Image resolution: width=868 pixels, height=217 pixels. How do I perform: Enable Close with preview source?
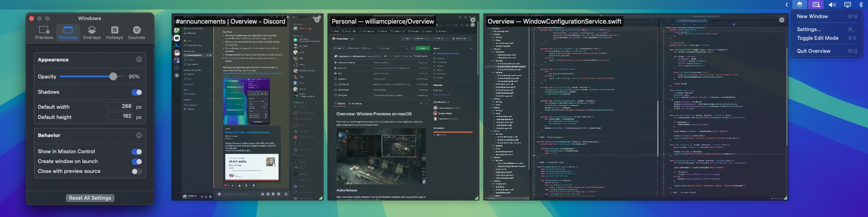click(137, 171)
